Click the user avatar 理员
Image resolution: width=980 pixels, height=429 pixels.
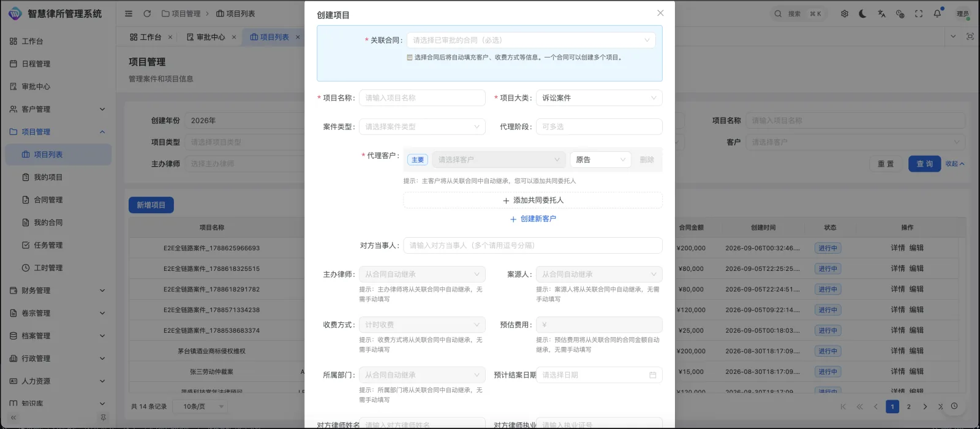tap(963, 13)
